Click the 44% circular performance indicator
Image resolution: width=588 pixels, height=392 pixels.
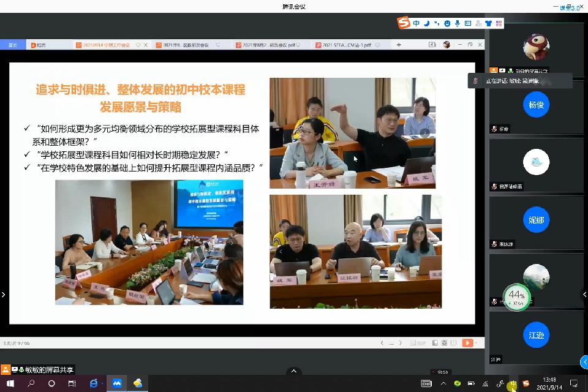click(x=516, y=297)
